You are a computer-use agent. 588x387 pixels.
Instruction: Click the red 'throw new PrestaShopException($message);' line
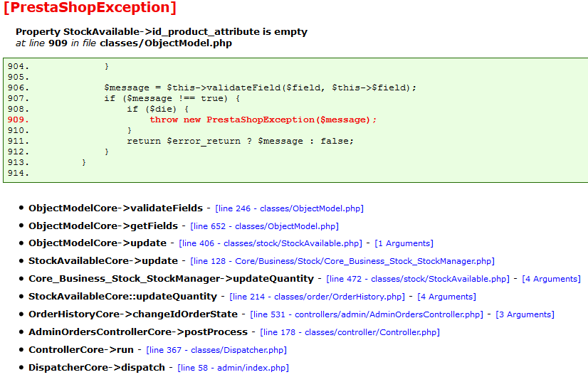[x=263, y=120]
